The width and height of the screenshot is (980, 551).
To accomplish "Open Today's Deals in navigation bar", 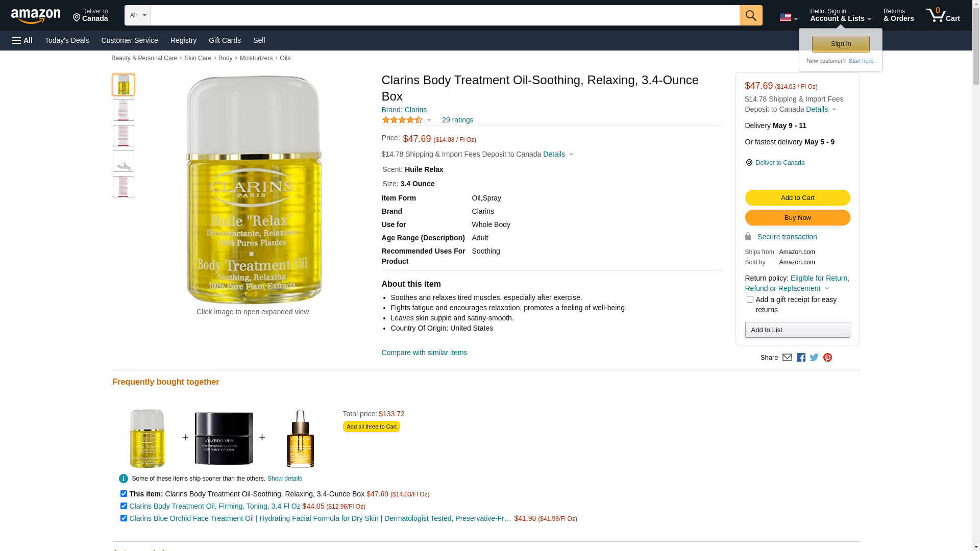I will coord(67,40).
